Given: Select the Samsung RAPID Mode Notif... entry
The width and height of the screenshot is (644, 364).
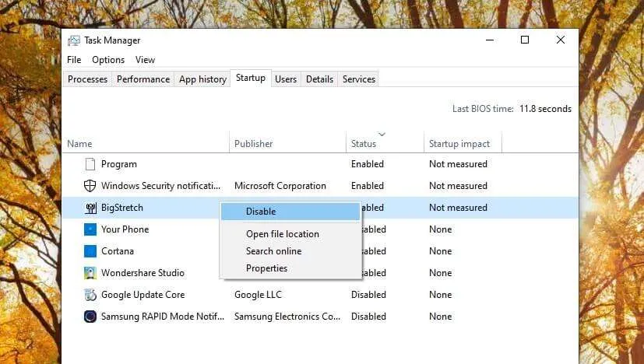Looking at the screenshot, I should pyautogui.click(x=320, y=317).
